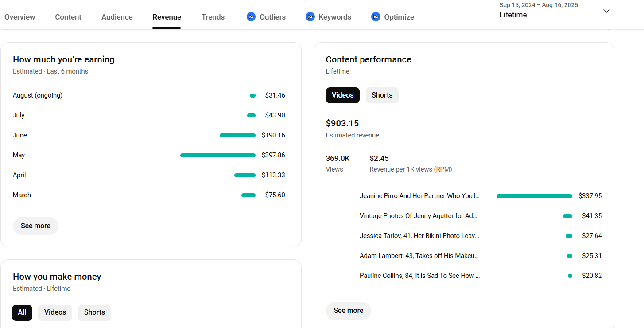Screen dimensions: 644x328
Task: Click the Optimize tab icon
Action: pos(376,17)
